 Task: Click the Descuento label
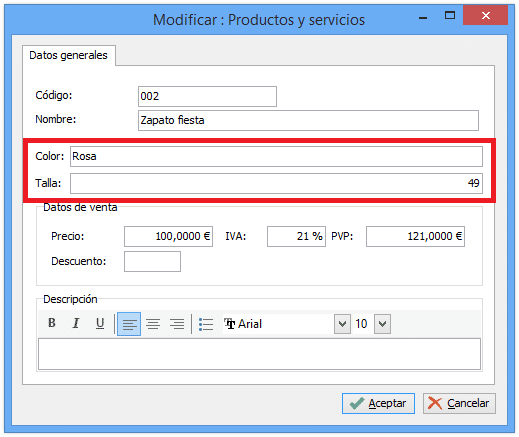pyautogui.click(x=79, y=261)
